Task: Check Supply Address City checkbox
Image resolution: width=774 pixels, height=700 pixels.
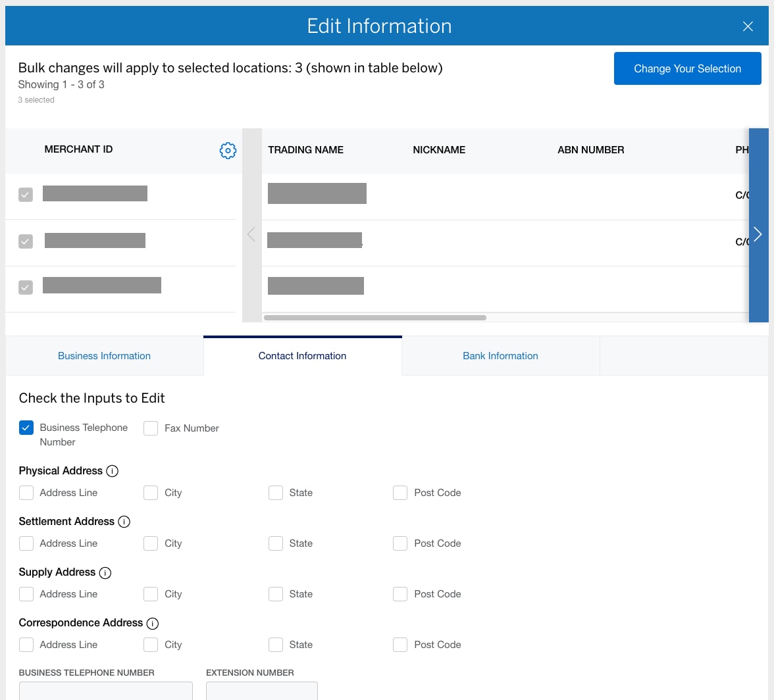Action: pos(151,594)
